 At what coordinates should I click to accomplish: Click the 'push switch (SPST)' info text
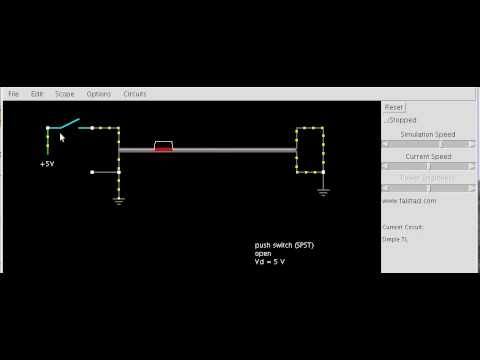coord(284,245)
